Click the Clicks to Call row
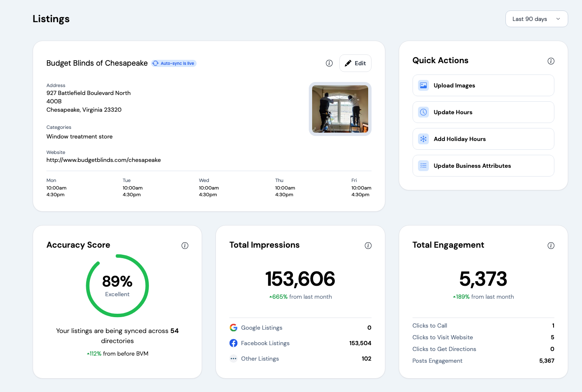 (483, 325)
